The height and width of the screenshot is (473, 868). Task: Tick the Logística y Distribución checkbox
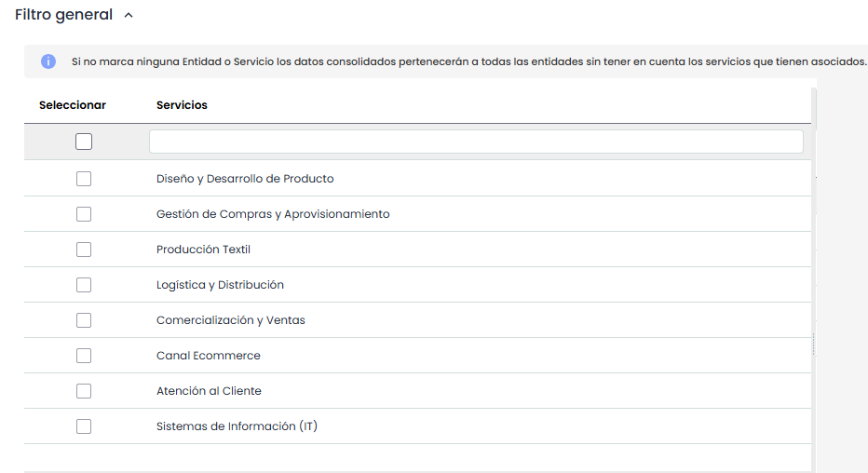click(x=84, y=285)
